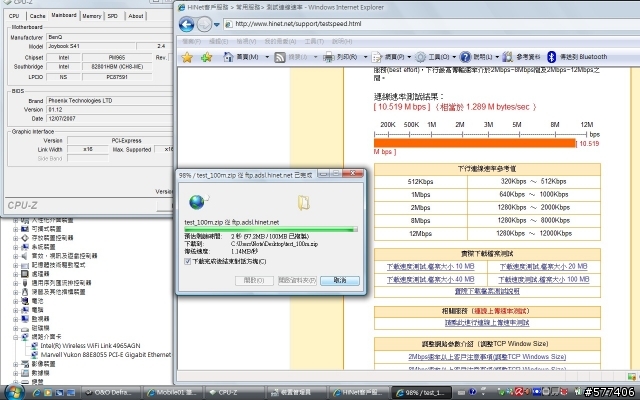Click the Device Manager taskbar button
This screenshot has width=640, height=400.
[296, 393]
